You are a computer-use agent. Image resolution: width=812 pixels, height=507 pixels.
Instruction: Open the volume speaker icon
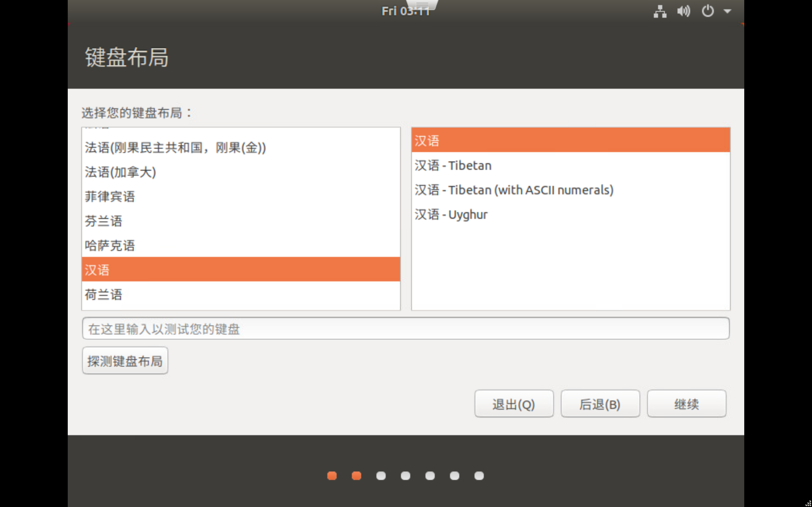[x=684, y=11]
